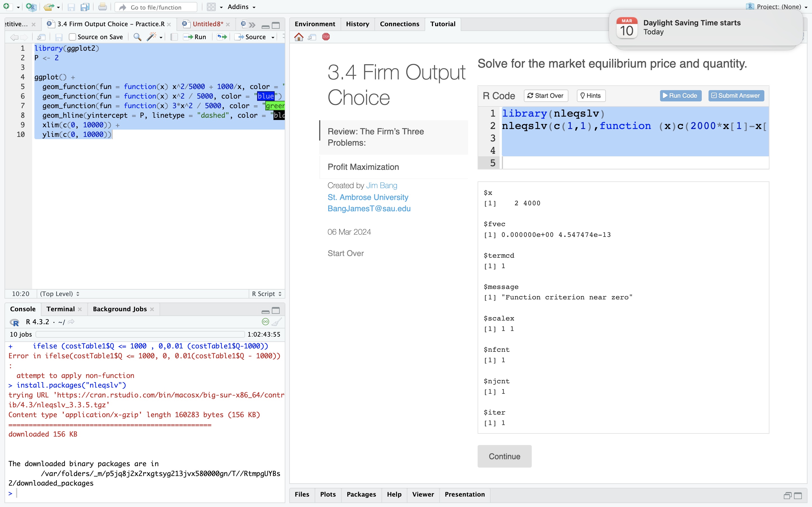Click the Compile Report notebook icon
This screenshot has height=507, width=812.
point(174,37)
